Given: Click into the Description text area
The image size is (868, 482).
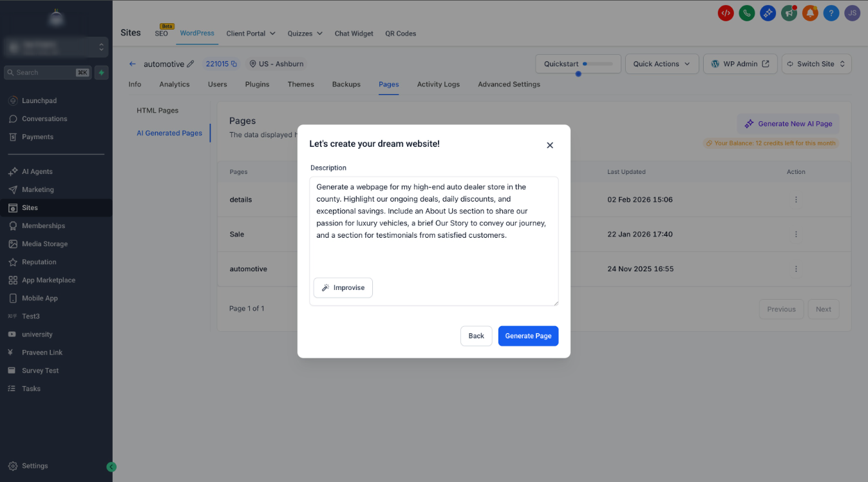Looking at the screenshot, I should 434,241.
